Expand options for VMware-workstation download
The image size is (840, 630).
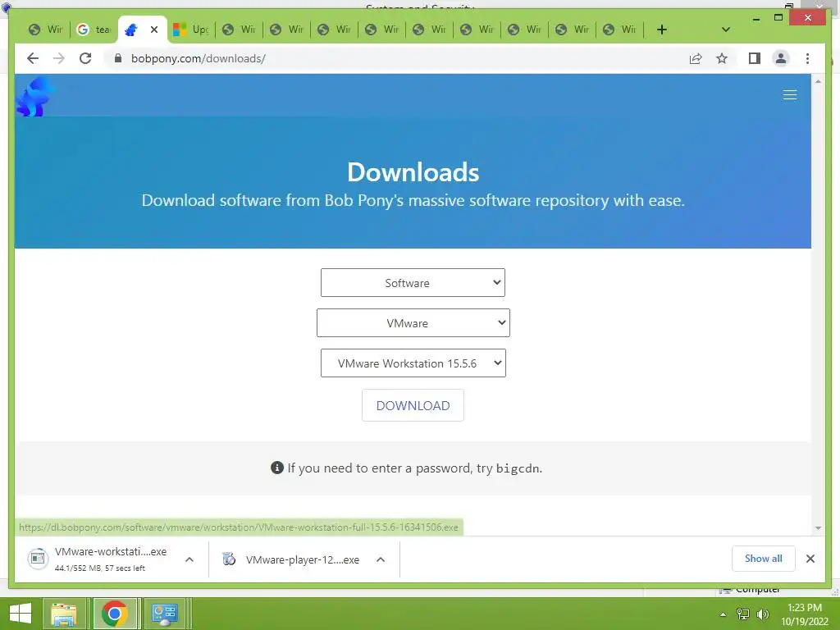pos(189,559)
